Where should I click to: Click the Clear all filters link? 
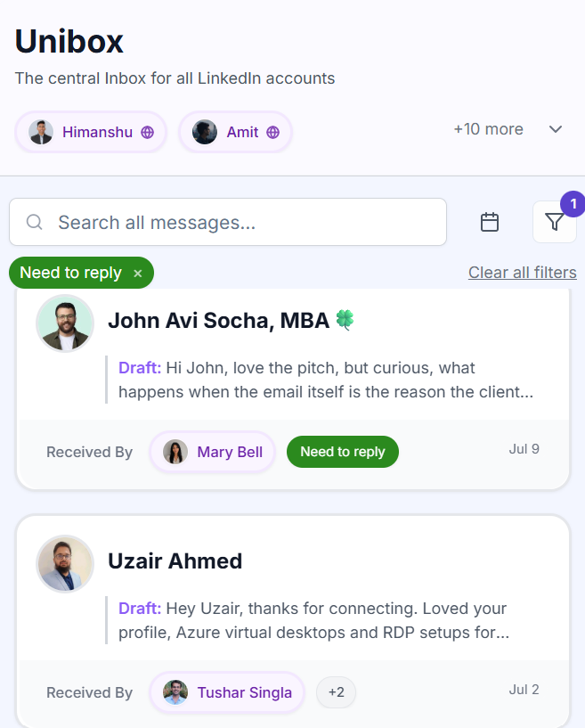click(523, 273)
